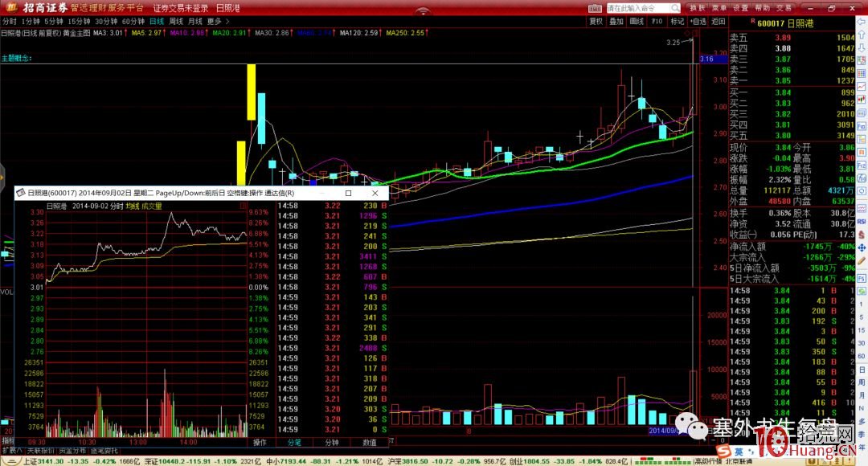The image size is (868, 466).
Task: Open the 交易 trading menu
Action: tap(784, 8)
